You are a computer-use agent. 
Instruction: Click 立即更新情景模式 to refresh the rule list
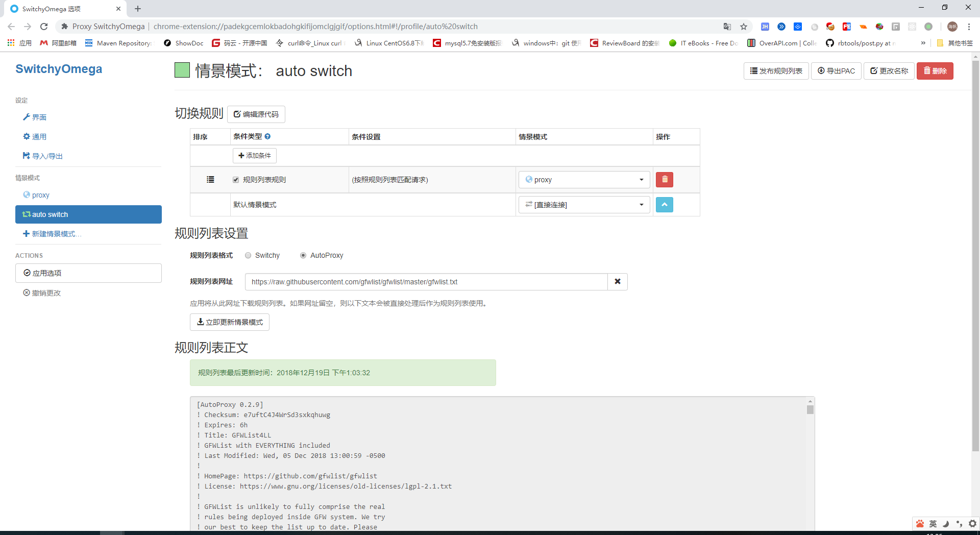[x=229, y=322]
